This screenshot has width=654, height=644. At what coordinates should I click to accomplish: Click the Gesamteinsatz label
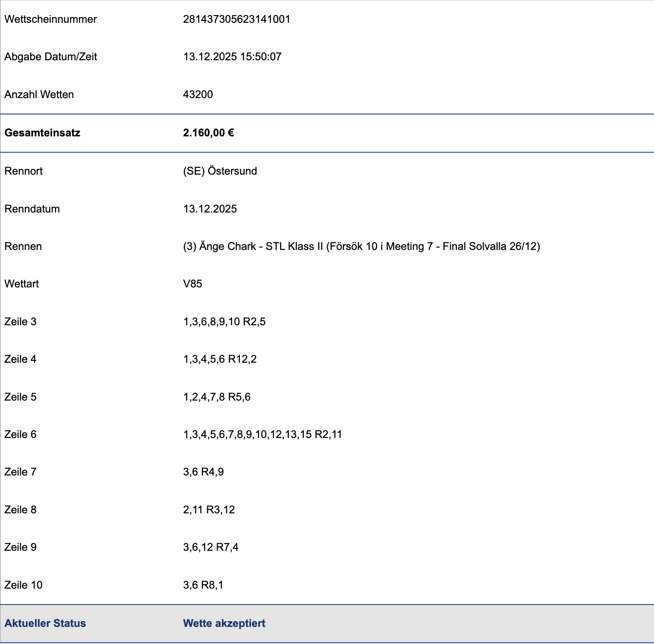tap(42, 133)
